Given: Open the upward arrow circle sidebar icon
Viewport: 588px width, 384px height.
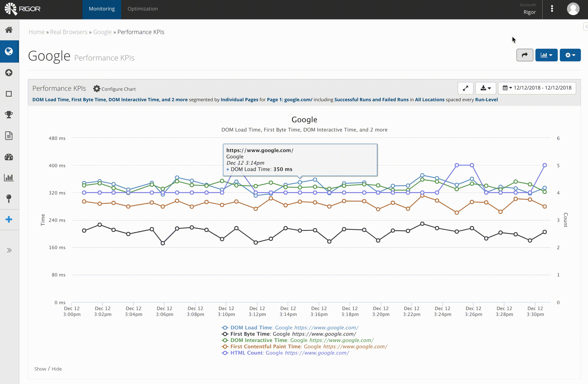Looking at the screenshot, I should [x=9, y=73].
